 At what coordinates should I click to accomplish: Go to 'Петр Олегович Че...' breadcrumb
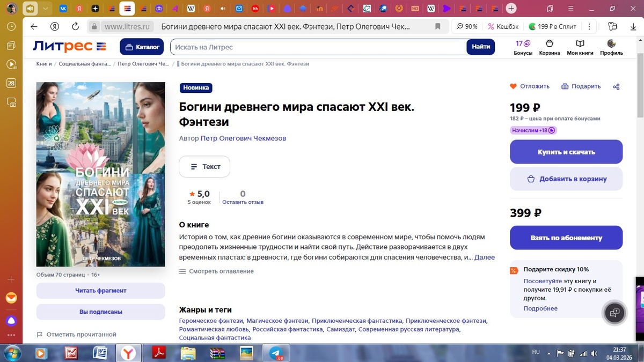coord(143,64)
